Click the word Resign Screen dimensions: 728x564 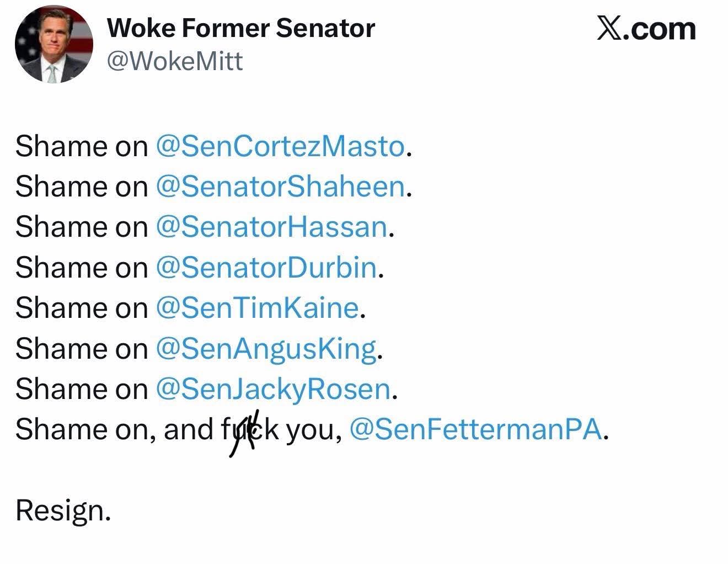point(62,510)
